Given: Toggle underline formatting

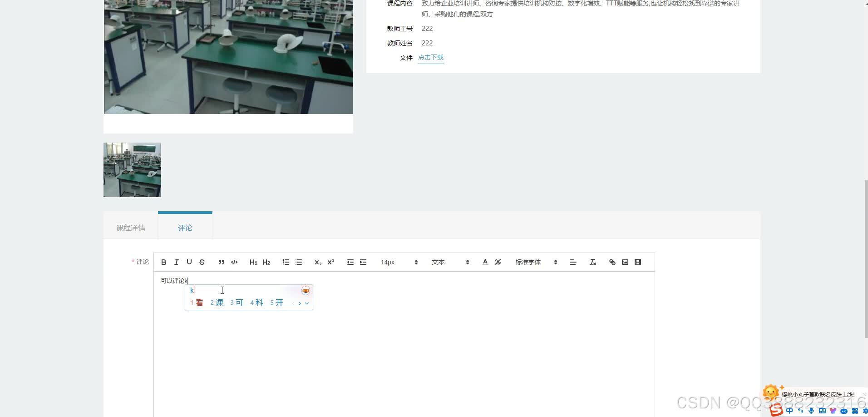Looking at the screenshot, I should (x=189, y=262).
